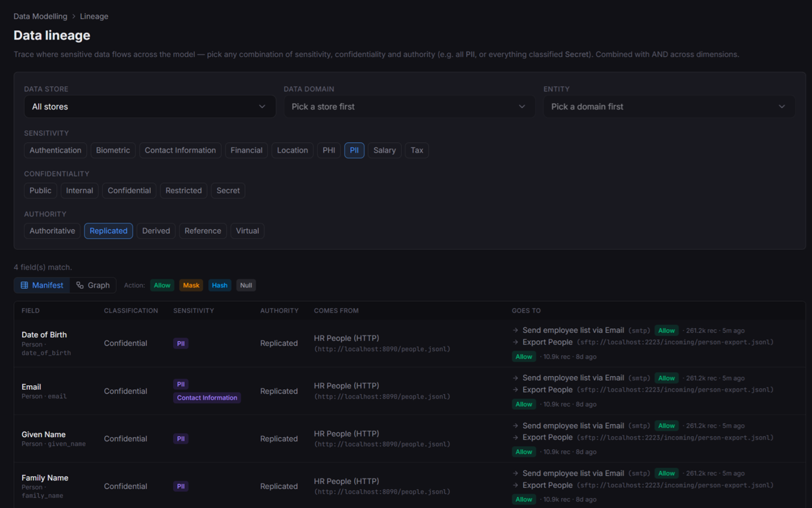Toggle the Derived authority chip
The image size is (812, 508).
pyautogui.click(x=156, y=231)
